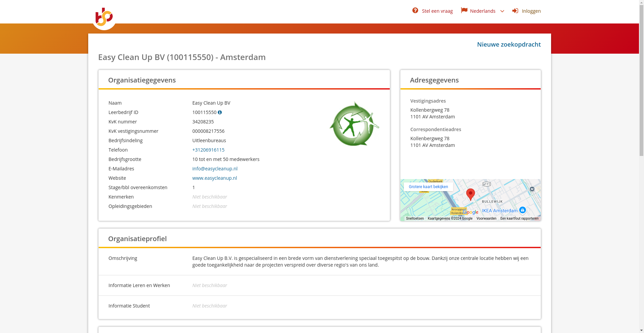Screen dimensions: 644x333
Task: Click the Inloggen login arrow icon
Action: 515,11
